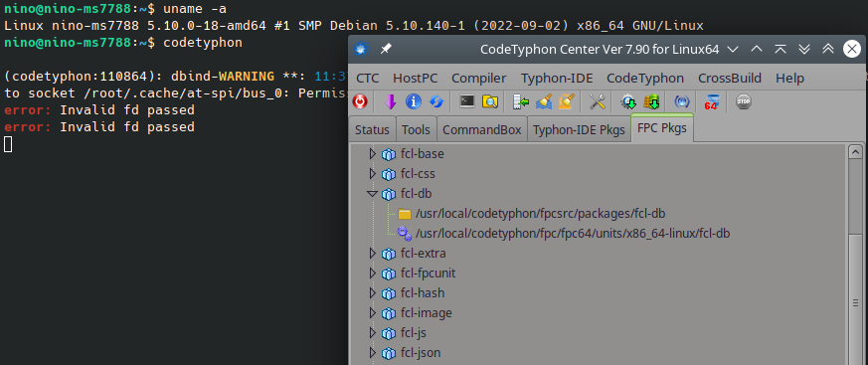The width and height of the screenshot is (868, 365).
Task: Expand the fcl-hash tree node
Action: (x=373, y=293)
